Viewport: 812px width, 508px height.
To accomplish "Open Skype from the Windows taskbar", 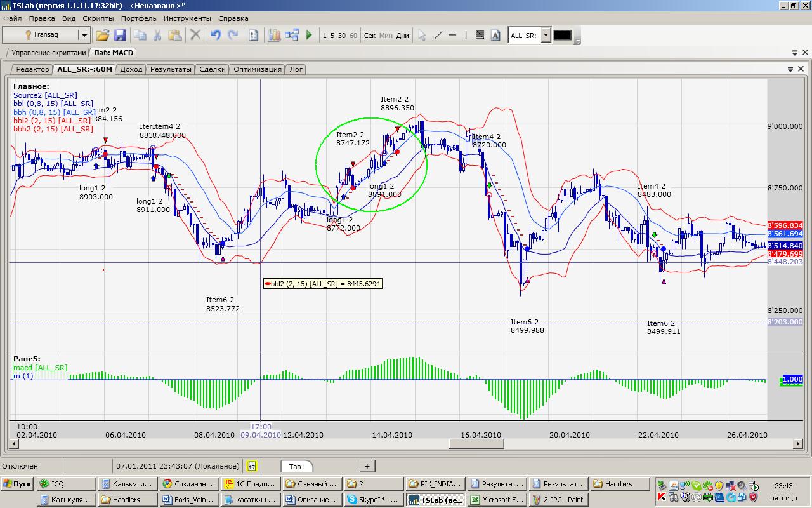I will (x=373, y=500).
